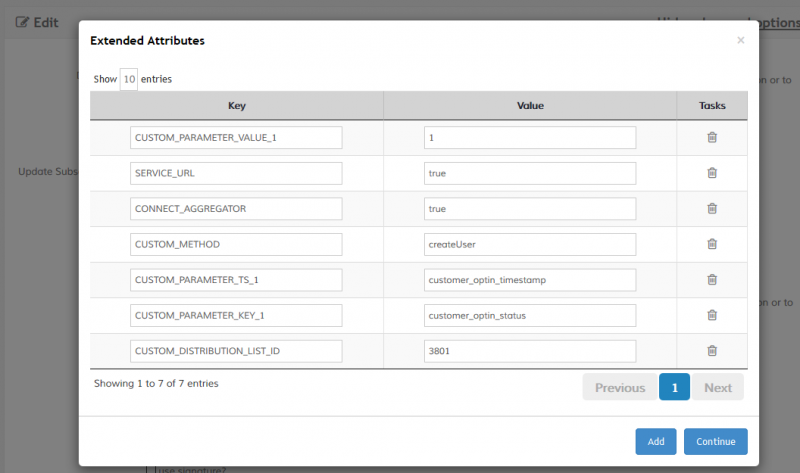The image size is (800, 473).
Task: Focus the customer_optin_timestamp value field
Action: click(530, 280)
